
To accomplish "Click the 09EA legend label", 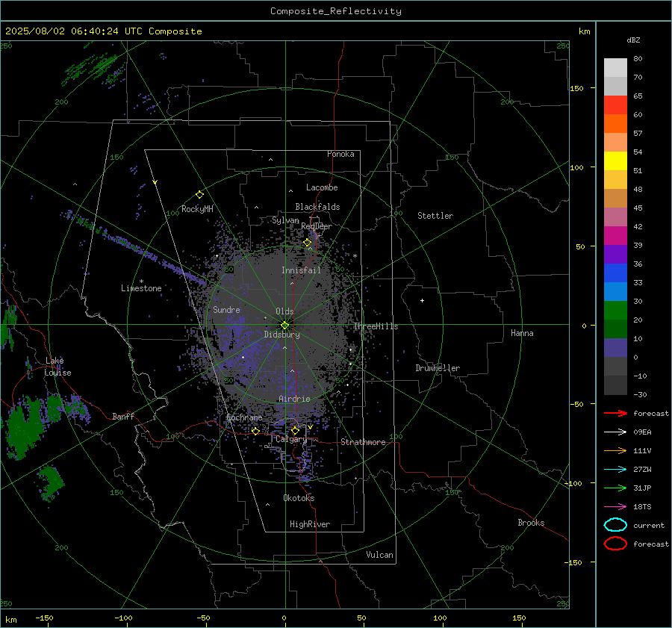I will pos(642,432).
